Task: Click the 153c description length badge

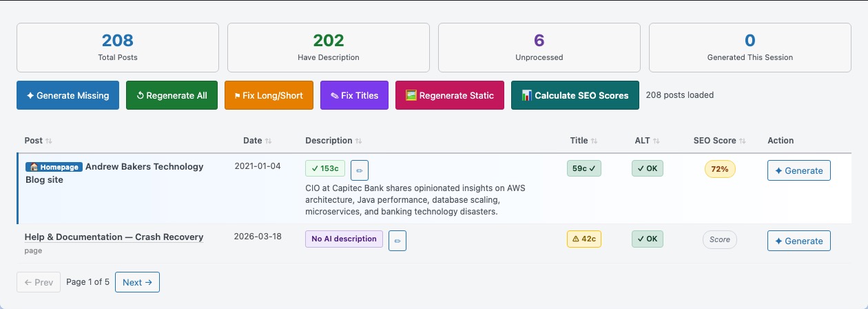Action: pyautogui.click(x=325, y=168)
